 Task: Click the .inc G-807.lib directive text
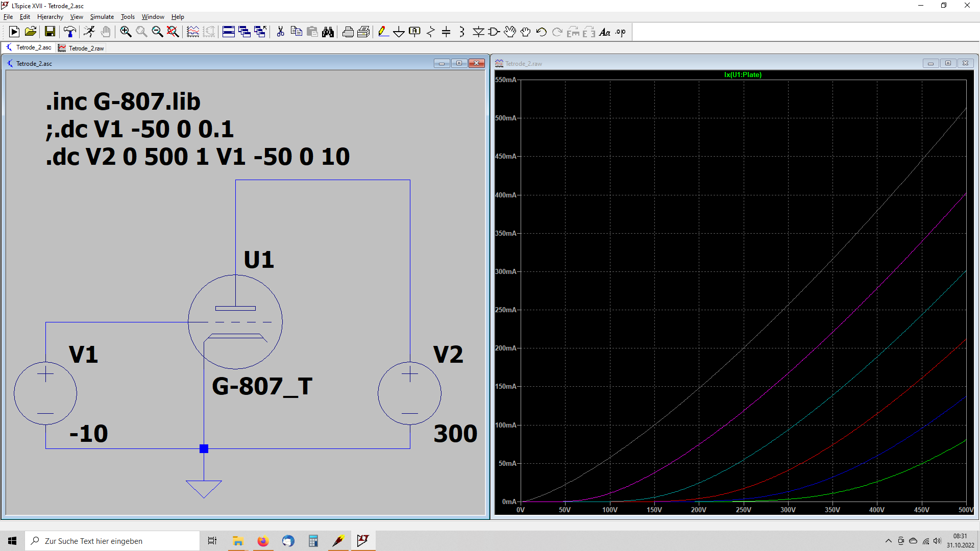(x=123, y=101)
